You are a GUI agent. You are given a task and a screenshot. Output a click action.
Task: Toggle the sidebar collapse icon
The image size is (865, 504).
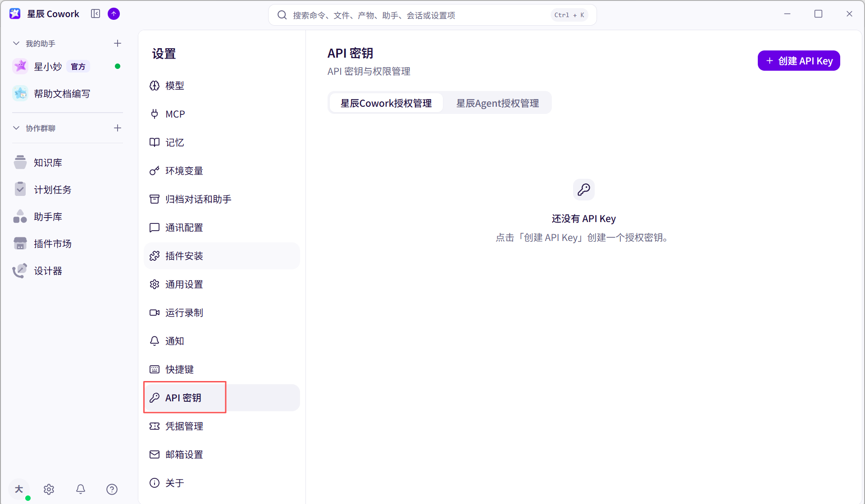[96, 14]
